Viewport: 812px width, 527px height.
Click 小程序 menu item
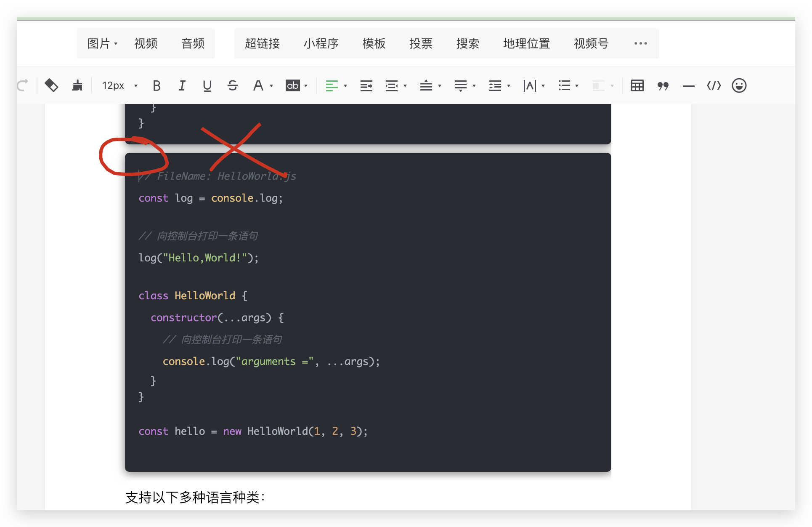(321, 43)
